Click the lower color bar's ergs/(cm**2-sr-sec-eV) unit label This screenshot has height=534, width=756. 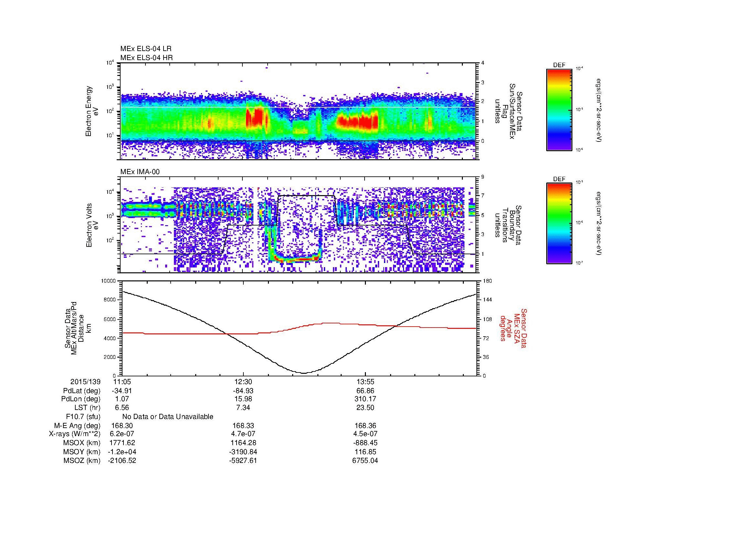(x=600, y=224)
